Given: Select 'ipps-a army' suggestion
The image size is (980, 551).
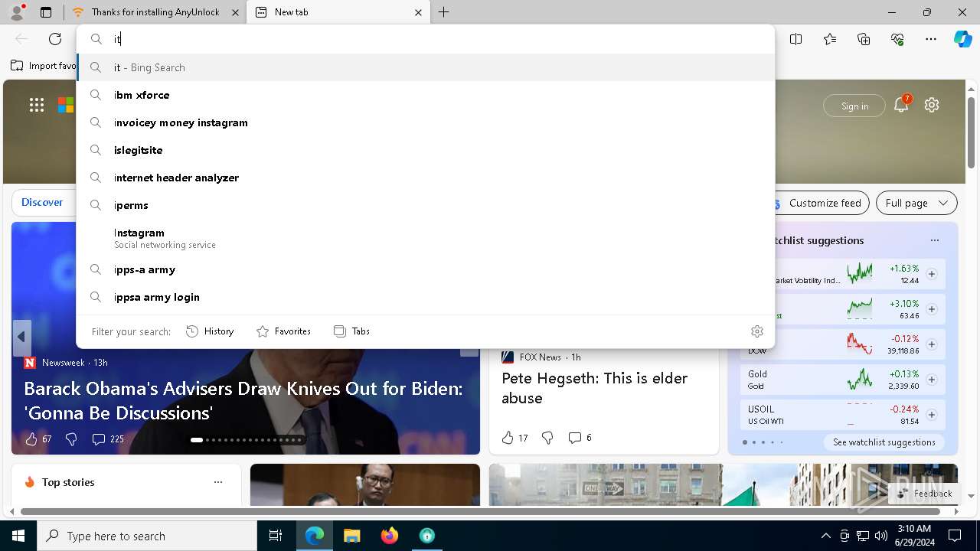Looking at the screenshot, I should [426, 269].
